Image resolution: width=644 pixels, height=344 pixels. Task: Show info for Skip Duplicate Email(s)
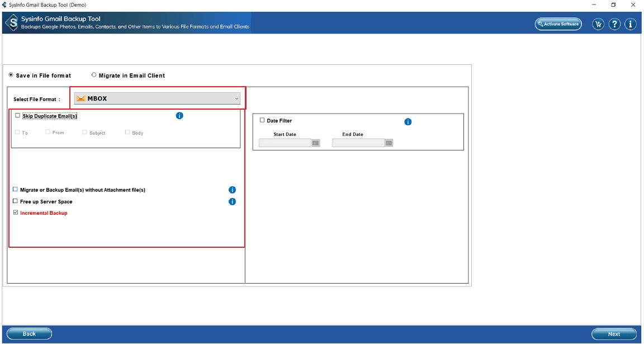coord(179,116)
